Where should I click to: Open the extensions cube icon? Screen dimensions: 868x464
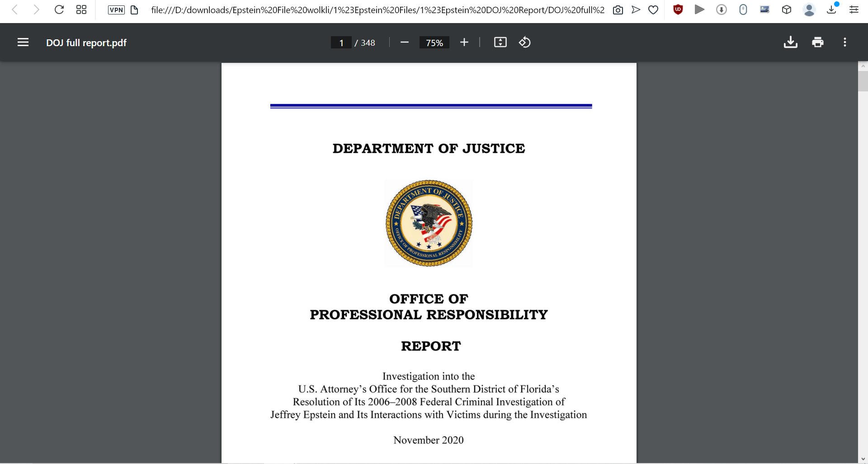[787, 9]
